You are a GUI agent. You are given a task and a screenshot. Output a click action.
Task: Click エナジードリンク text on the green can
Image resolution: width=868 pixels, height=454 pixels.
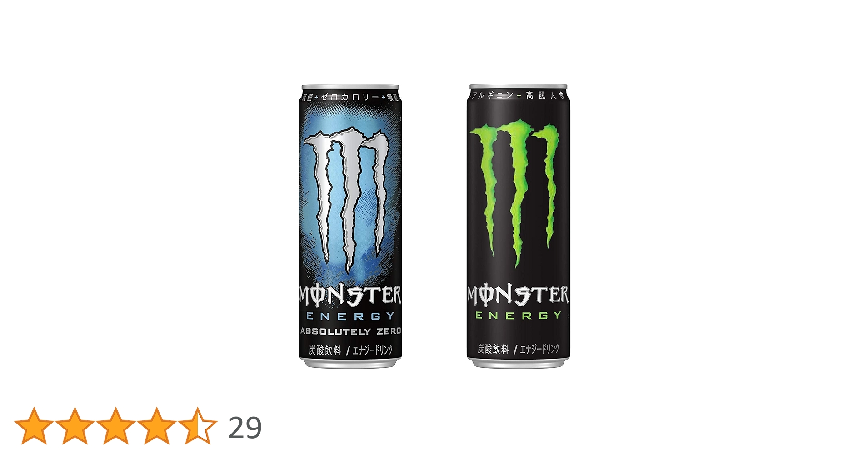539,349
